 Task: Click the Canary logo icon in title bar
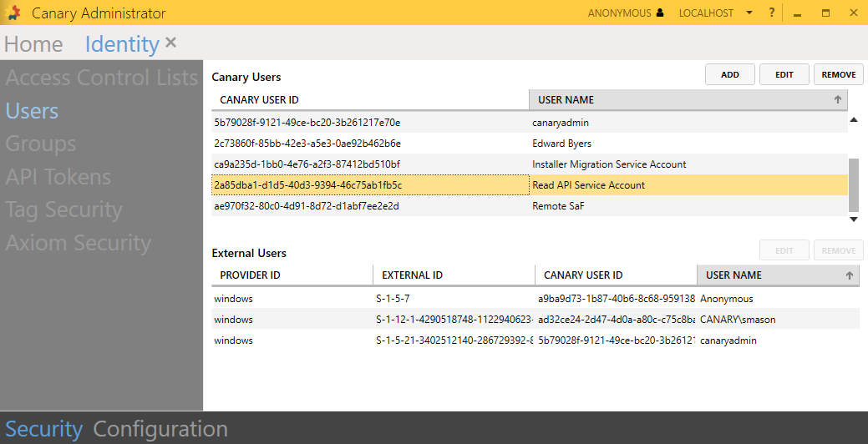pos(13,13)
